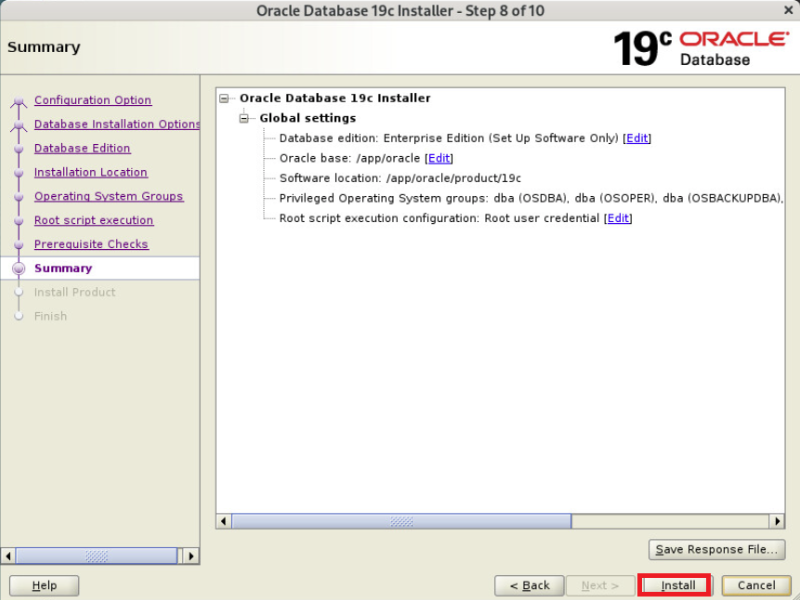The height and width of the screenshot is (600, 800).
Task: Click the Summary step bullet icon
Action: coord(19,268)
